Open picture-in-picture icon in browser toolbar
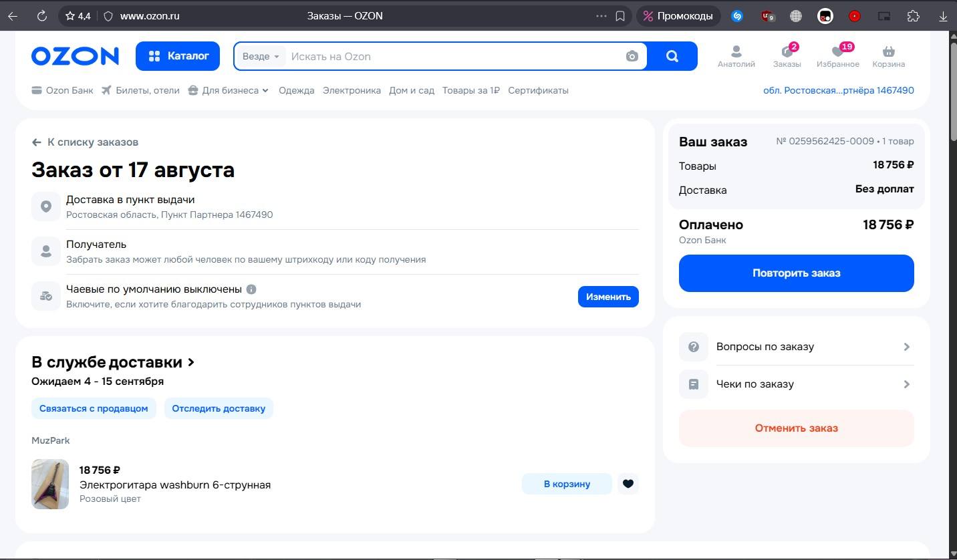Screen dimensions: 957x560 pos(884,16)
